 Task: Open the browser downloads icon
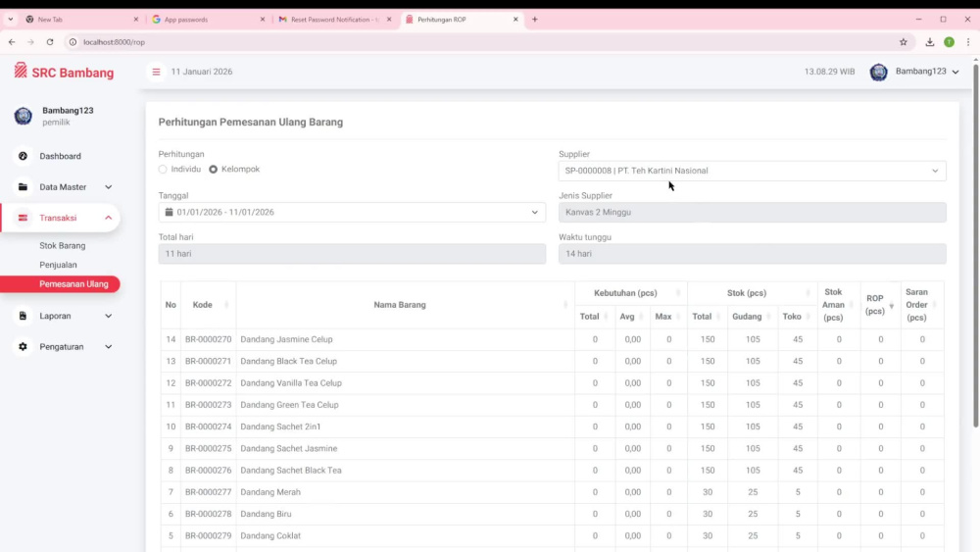pyautogui.click(x=930, y=42)
